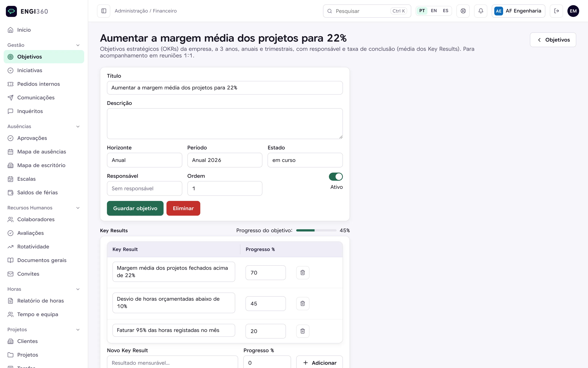The image size is (588, 368).
Task: Click the Relatório de horas document icon
Action: pyautogui.click(x=10, y=301)
